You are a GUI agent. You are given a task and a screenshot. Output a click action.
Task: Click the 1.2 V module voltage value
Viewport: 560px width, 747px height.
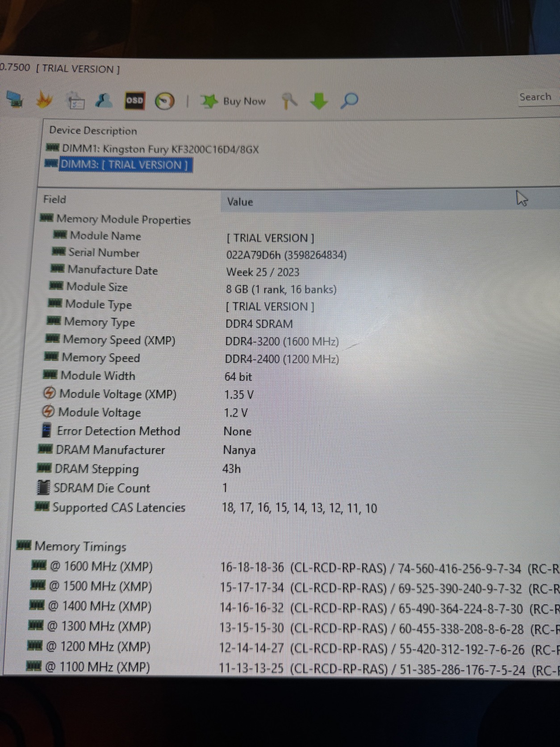236,413
